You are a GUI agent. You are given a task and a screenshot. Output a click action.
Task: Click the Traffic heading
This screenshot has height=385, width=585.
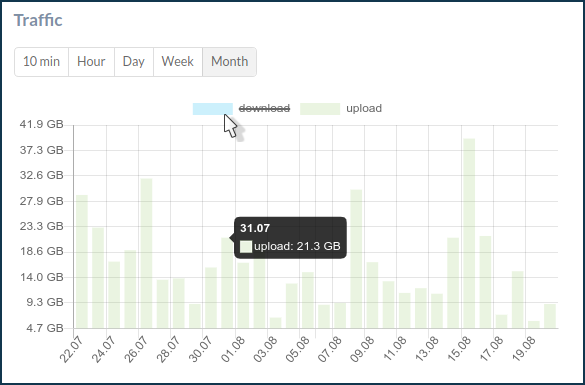[38, 20]
